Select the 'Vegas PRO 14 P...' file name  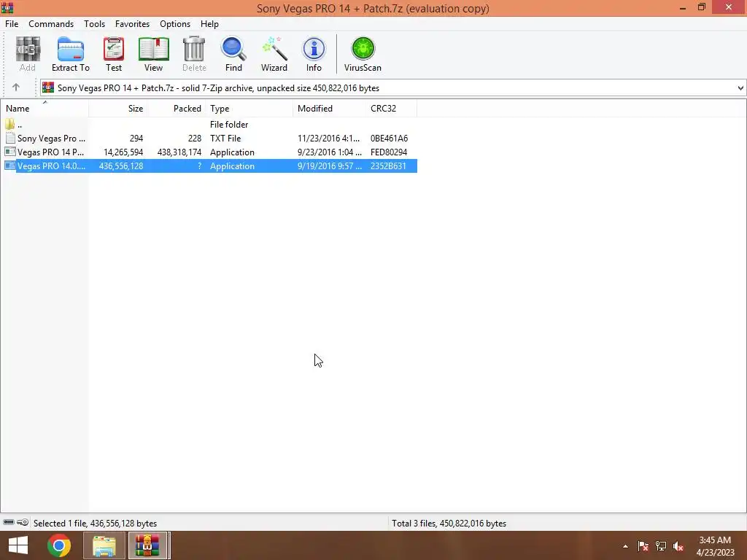[50, 152]
